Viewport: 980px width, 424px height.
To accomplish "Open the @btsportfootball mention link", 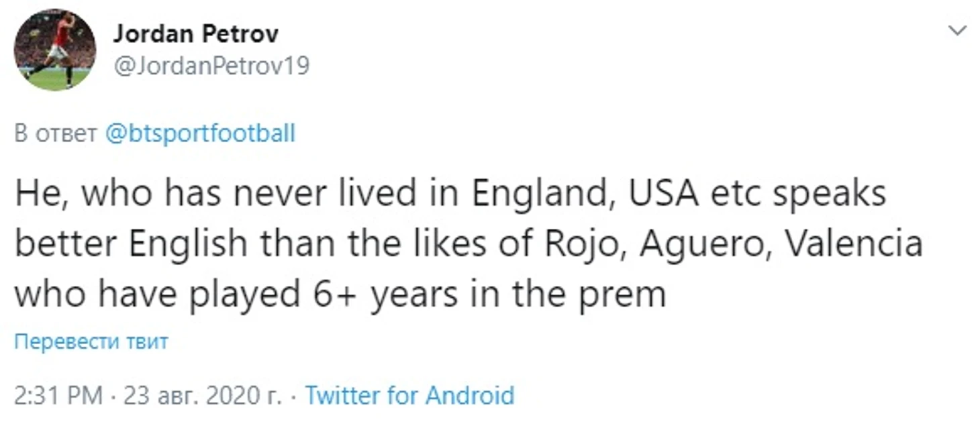I will [x=200, y=133].
